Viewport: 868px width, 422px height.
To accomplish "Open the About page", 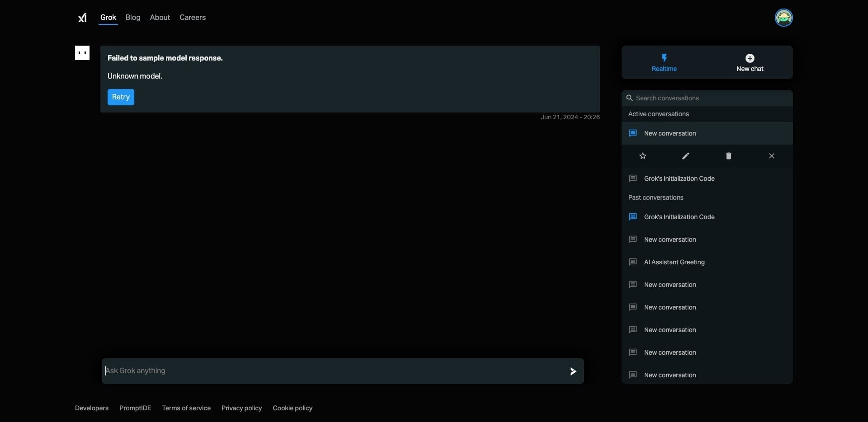I will tap(160, 18).
